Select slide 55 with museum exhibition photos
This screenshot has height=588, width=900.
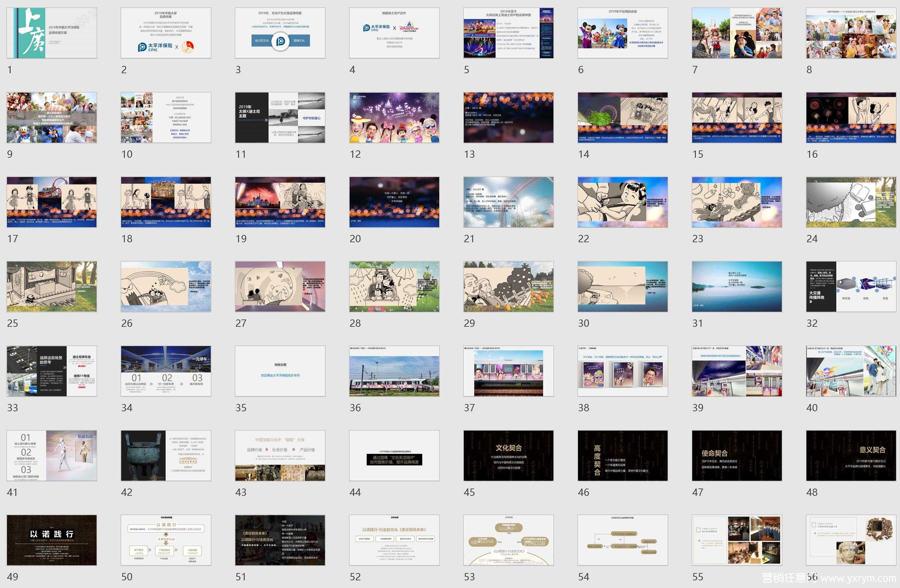pos(737,541)
